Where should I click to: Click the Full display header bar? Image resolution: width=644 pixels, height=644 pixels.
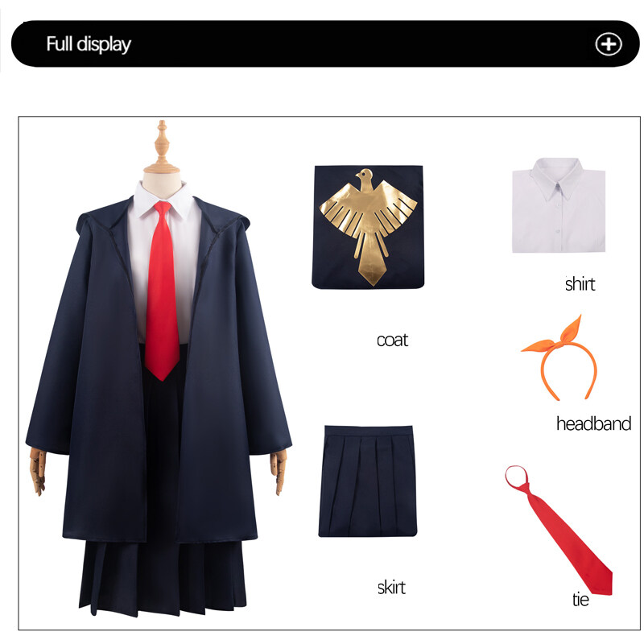coord(325,43)
